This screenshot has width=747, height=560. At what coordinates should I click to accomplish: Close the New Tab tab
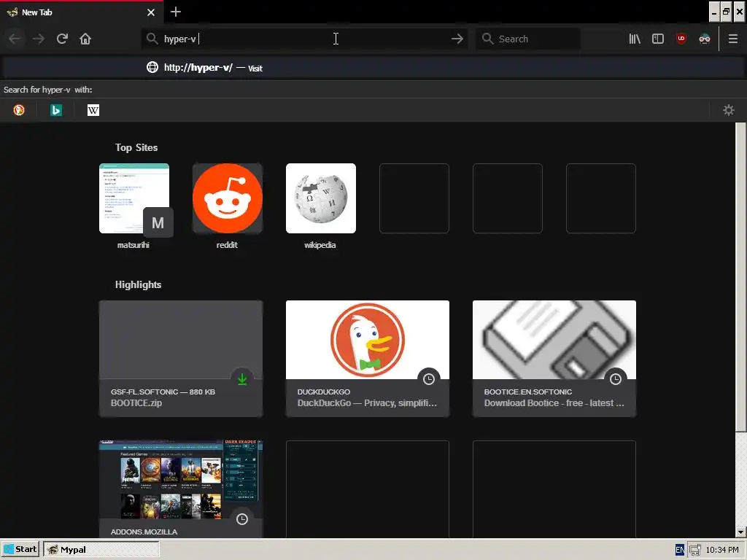pos(151,12)
